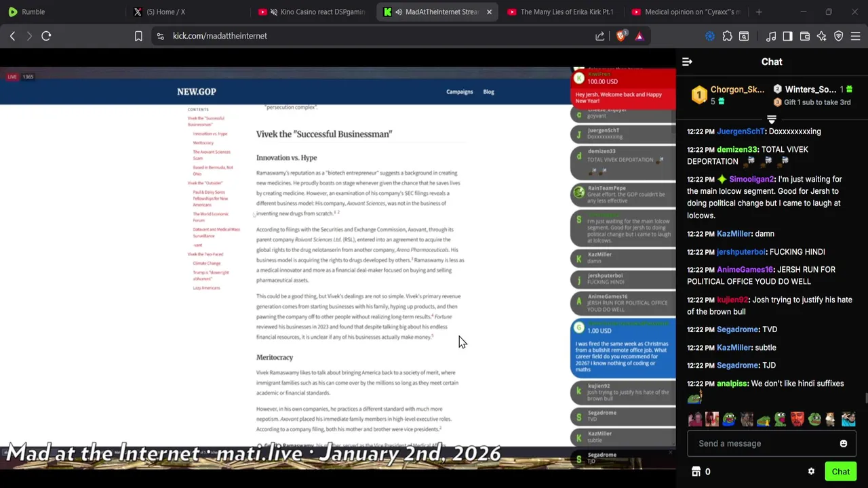Open JuergenSchT username in chat

point(741,131)
